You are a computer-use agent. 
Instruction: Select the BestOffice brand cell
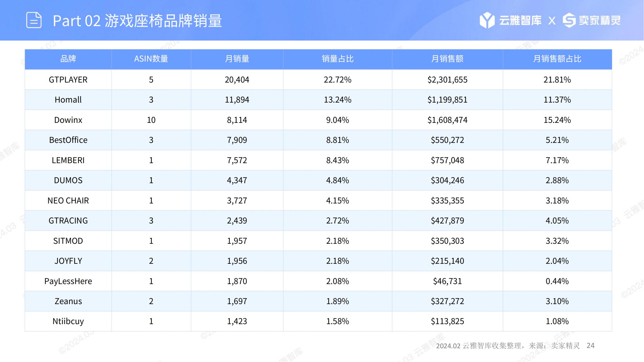coord(68,140)
